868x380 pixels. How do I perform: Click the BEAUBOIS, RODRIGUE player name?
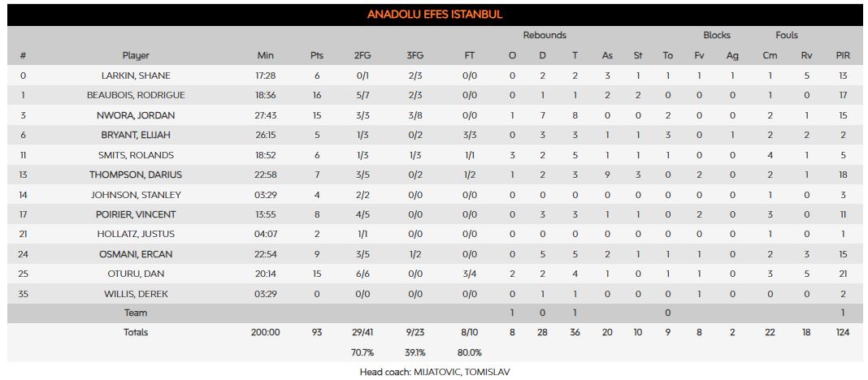tap(136, 95)
